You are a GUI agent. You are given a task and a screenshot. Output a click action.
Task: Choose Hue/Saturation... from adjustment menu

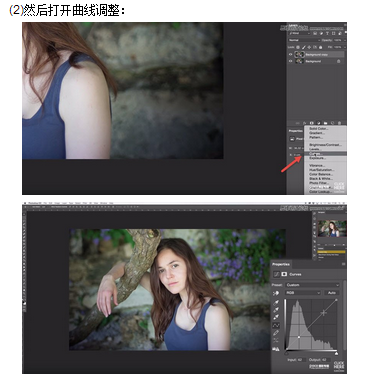coord(322,170)
